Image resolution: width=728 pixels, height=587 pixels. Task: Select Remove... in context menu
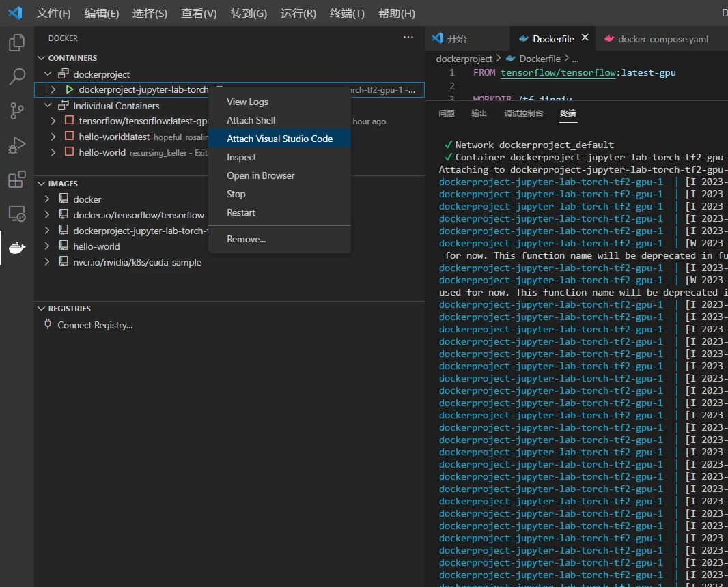point(279,239)
